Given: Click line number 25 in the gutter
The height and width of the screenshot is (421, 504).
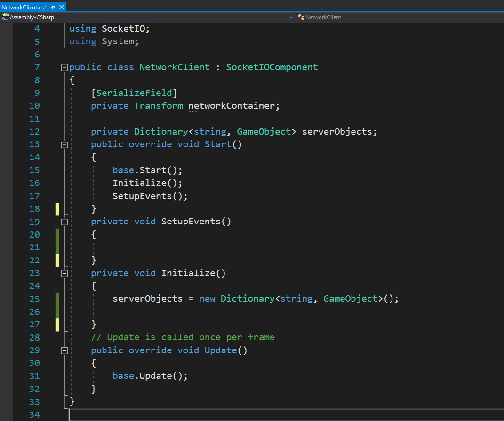Looking at the screenshot, I should tap(34, 298).
